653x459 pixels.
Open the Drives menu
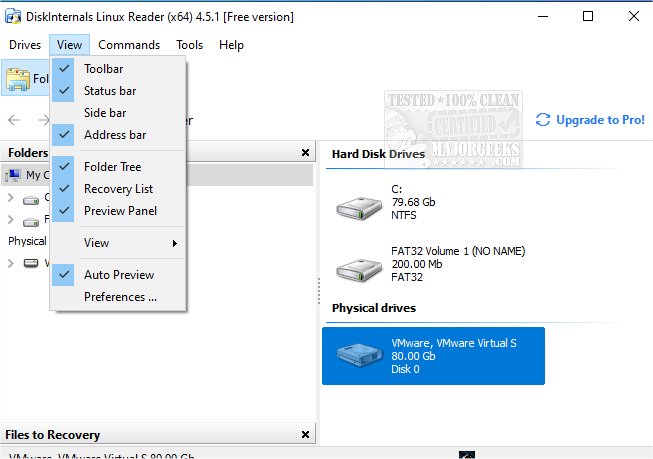pos(25,45)
